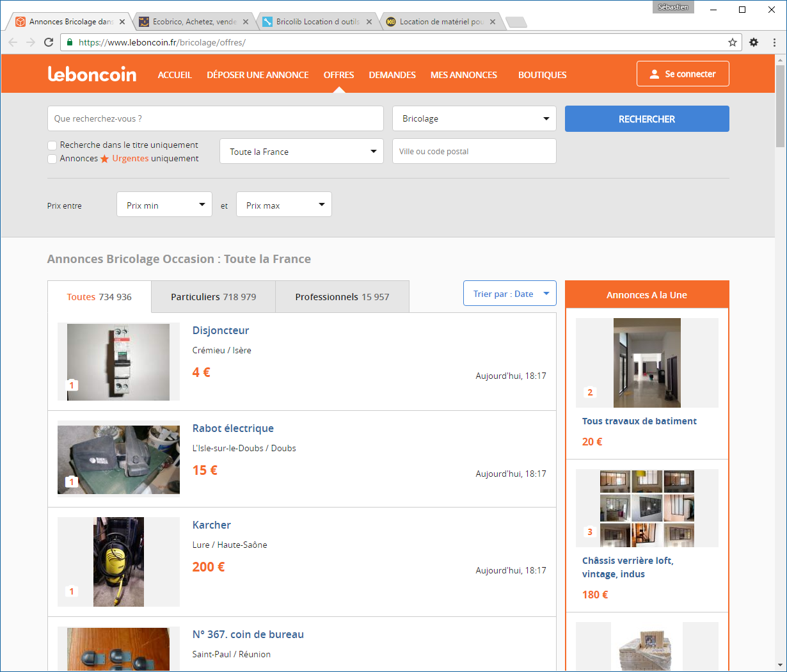
Task: Open the N° 367. coin de bureau listing
Action: coord(248,634)
